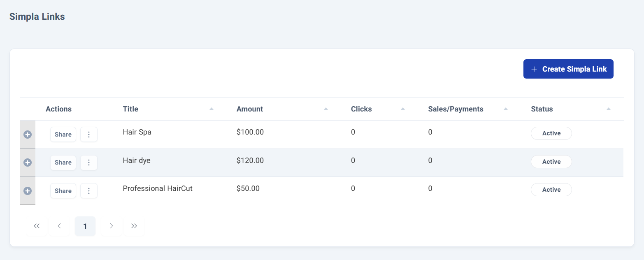Sort by the Title column arrow
Viewport: 644px width, 260px height.
[x=212, y=109]
